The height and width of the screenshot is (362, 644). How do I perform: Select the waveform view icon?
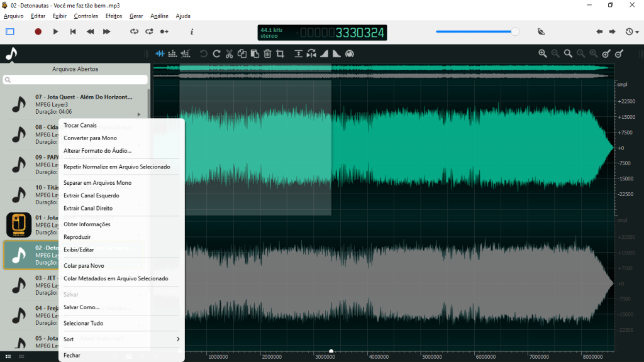point(160,54)
